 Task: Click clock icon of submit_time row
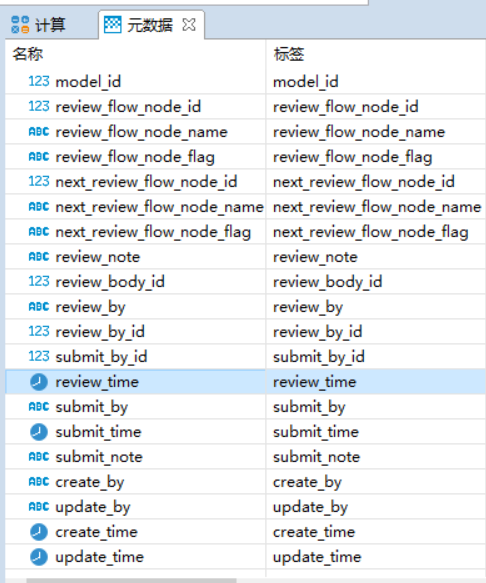point(39,432)
